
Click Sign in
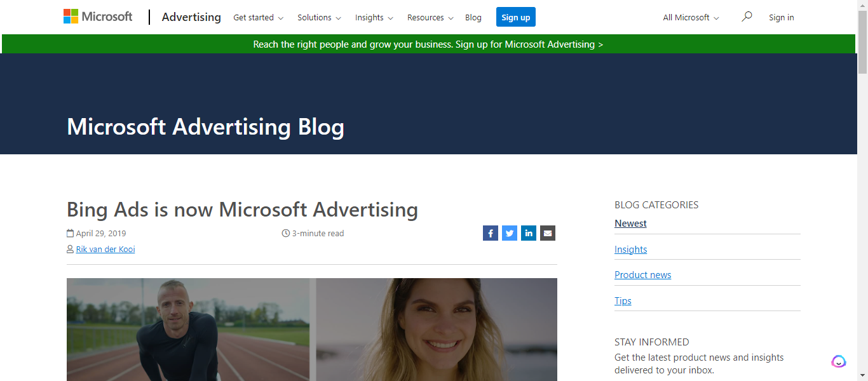(782, 17)
